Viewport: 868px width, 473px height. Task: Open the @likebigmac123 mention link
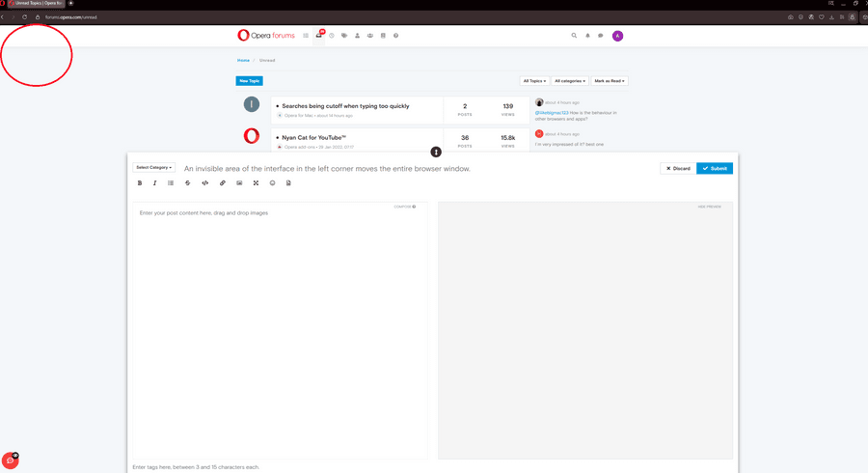(x=552, y=112)
